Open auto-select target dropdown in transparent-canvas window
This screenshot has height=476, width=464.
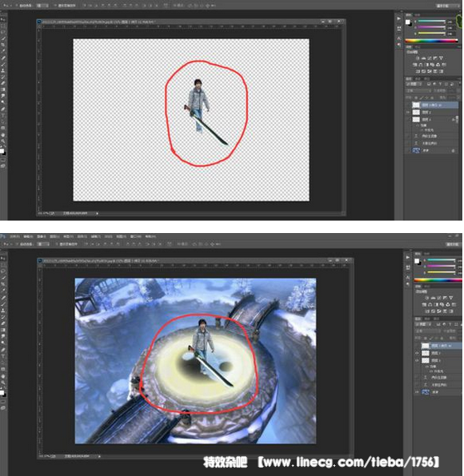42,6
